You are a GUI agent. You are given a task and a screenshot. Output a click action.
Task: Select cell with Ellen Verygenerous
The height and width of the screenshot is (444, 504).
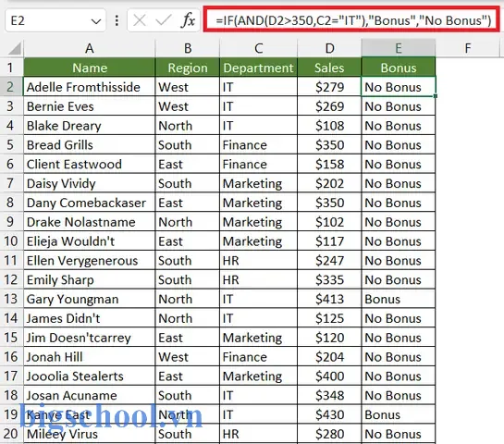[90, 261]
